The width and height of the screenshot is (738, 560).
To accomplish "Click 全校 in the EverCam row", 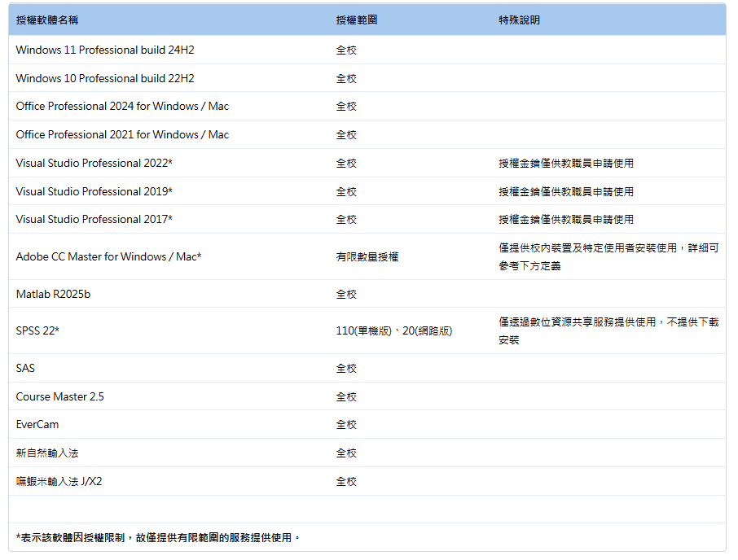I will pos(346,425).
